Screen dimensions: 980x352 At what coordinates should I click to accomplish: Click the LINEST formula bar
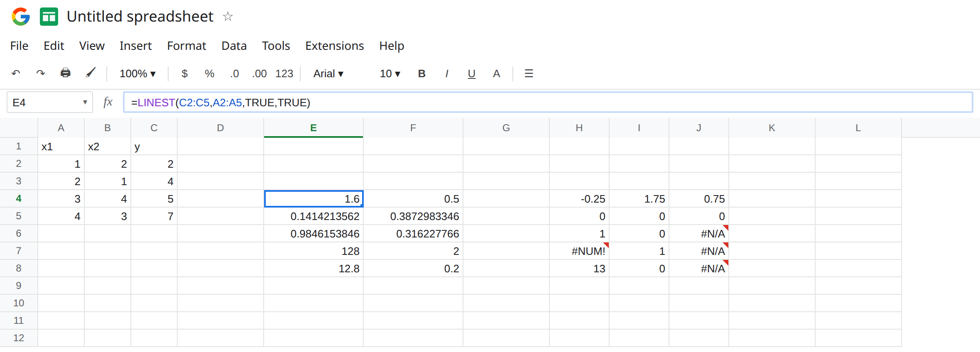[x=548, y=102]
